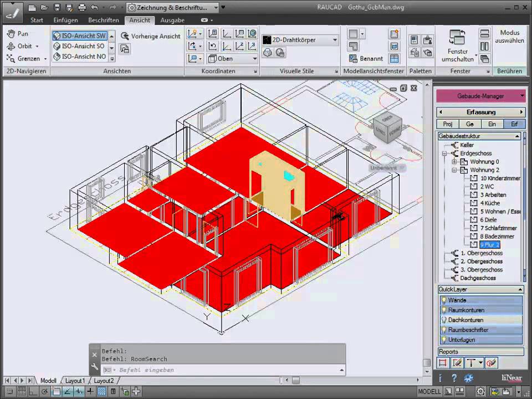532x399 pixels.
Task: Expand the Koordinaten panel launcher arrow
Action: coord(255,71)
